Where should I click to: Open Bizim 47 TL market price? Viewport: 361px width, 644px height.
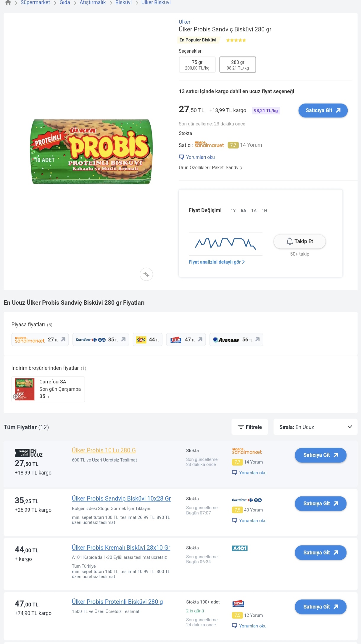(x=186, y=340)
